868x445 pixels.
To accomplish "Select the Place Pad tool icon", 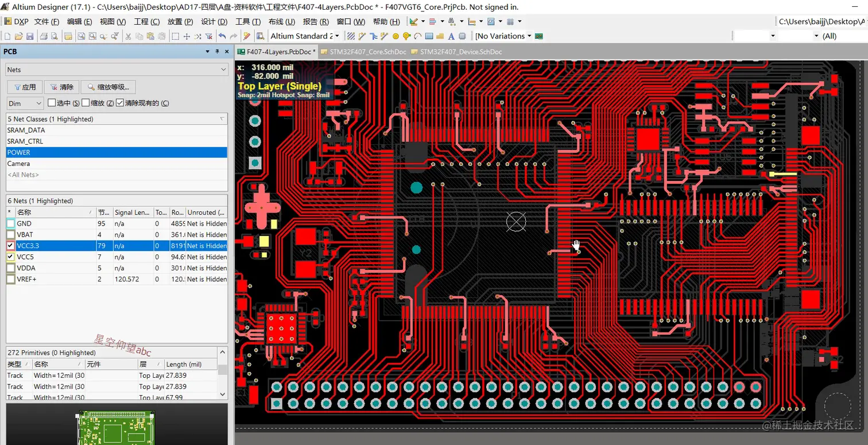I will [x=396, y=36].
